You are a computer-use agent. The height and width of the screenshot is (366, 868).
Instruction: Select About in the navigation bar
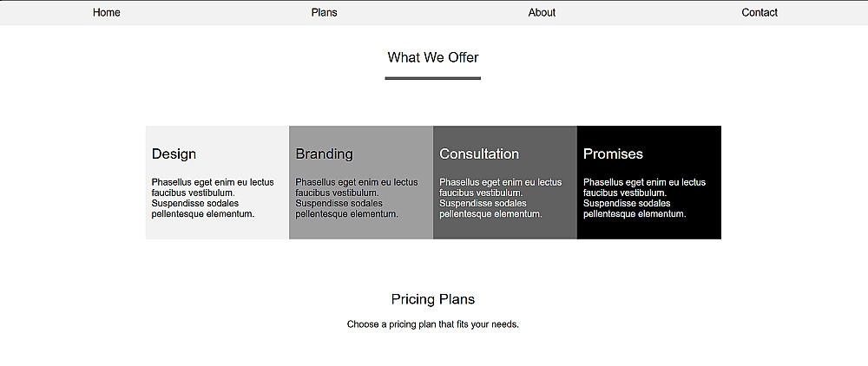542,12
